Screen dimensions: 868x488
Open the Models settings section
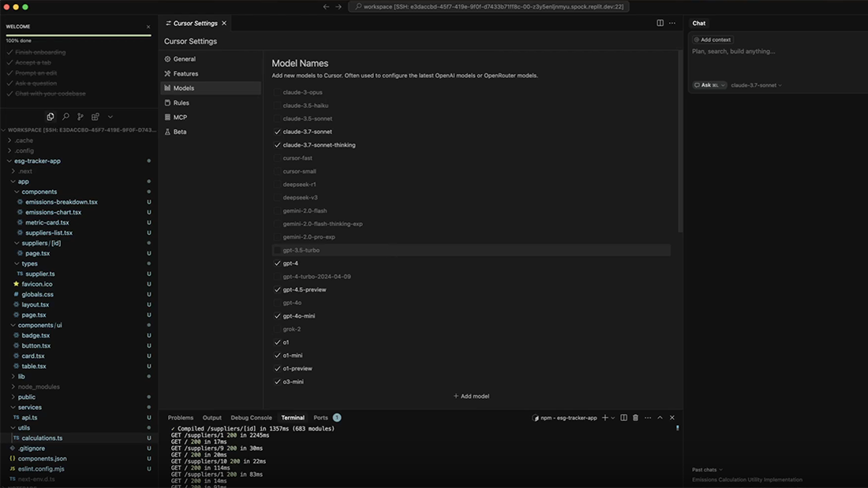(x=211, y=88)
